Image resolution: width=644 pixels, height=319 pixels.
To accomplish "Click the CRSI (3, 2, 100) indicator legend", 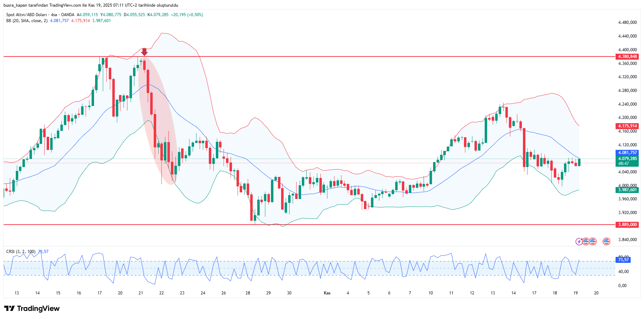I will [x=21, y=252].
